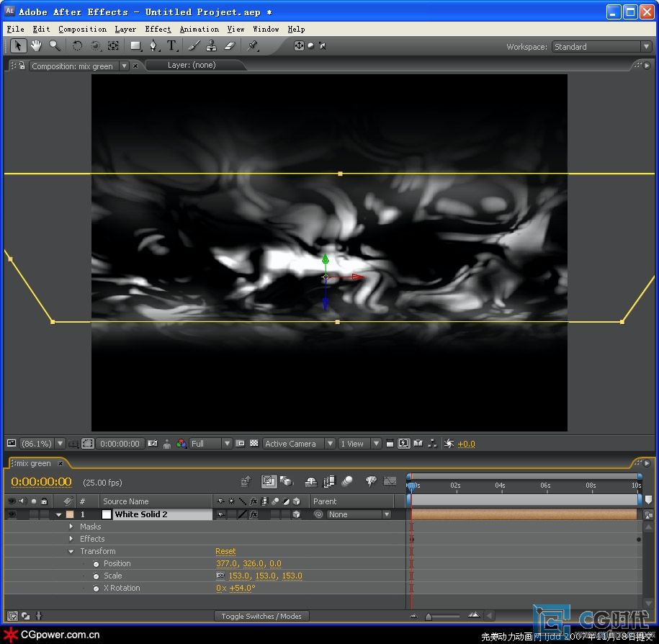Toggle the fx switch on White Solid 2
The height and width of the screenshot is (644, 659).
point(254,514)
